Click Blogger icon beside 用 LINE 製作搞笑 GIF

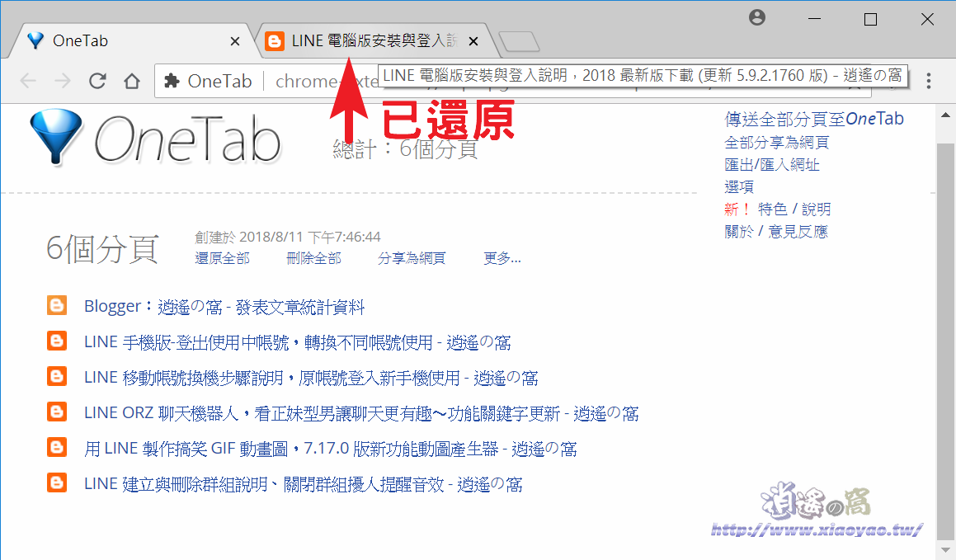57,447
